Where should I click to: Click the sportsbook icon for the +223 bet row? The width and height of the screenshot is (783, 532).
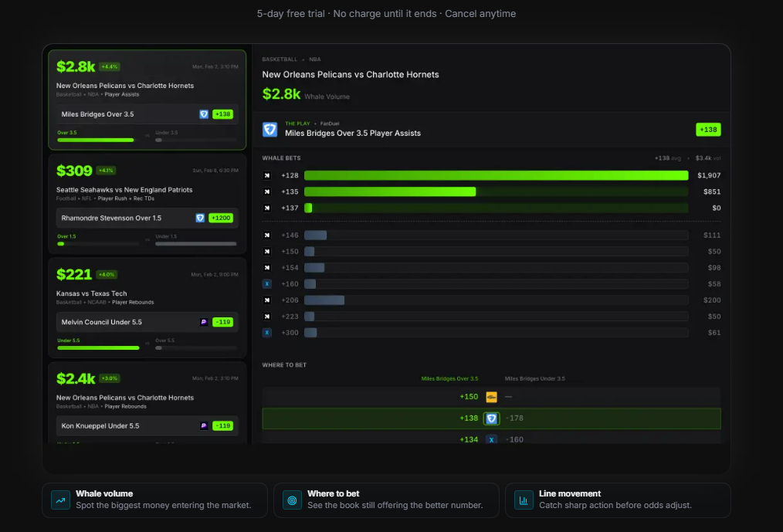point(267,317)
